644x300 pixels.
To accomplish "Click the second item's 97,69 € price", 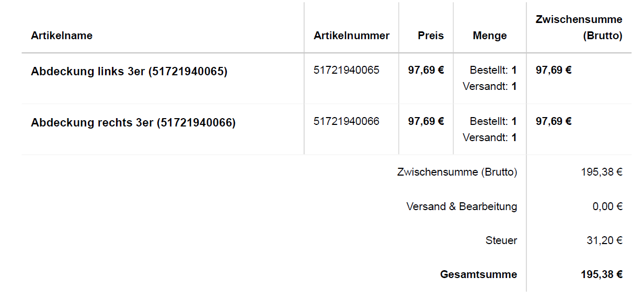I will [x=426, y=121].
